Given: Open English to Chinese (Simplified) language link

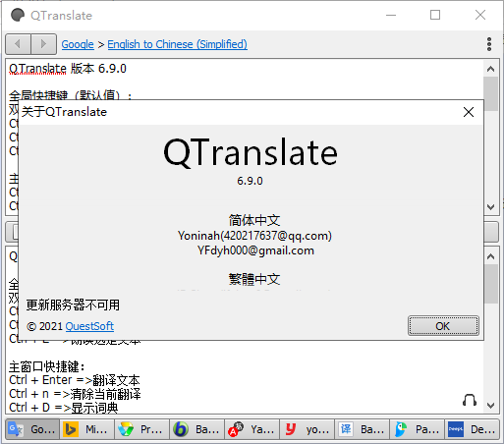Looking at the screenshot, I should (177, 44).
